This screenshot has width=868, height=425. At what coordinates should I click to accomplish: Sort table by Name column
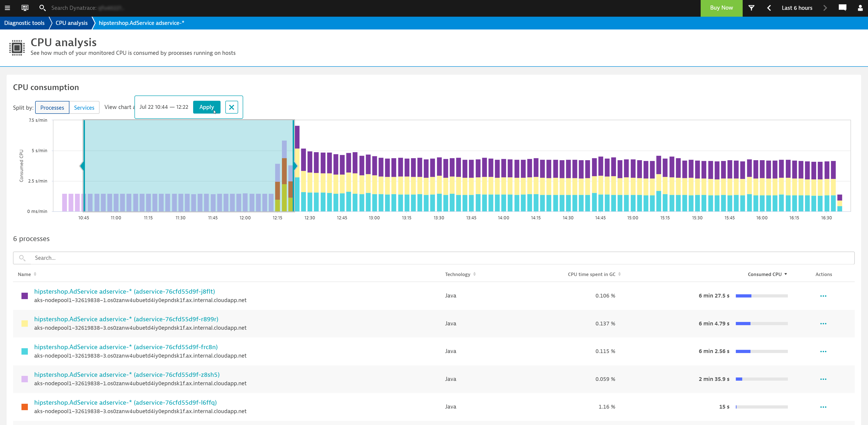pyautogui.click(x=27, y=274)
